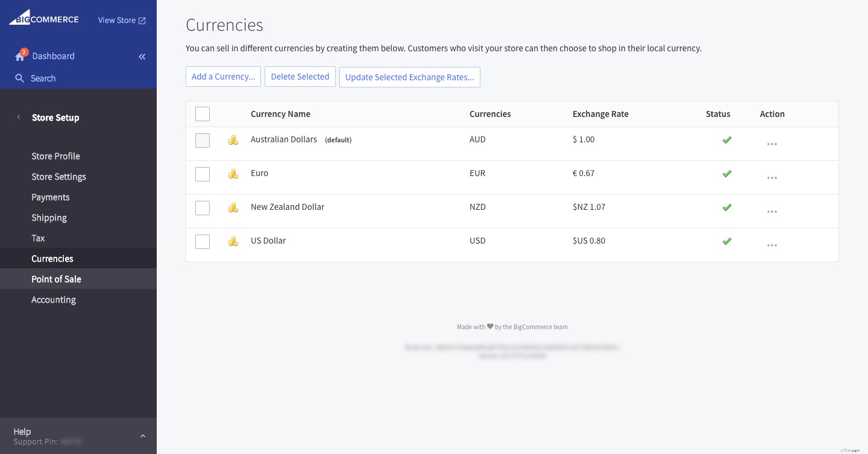Navigate to Point of Sale settings

tap(56, 279)
